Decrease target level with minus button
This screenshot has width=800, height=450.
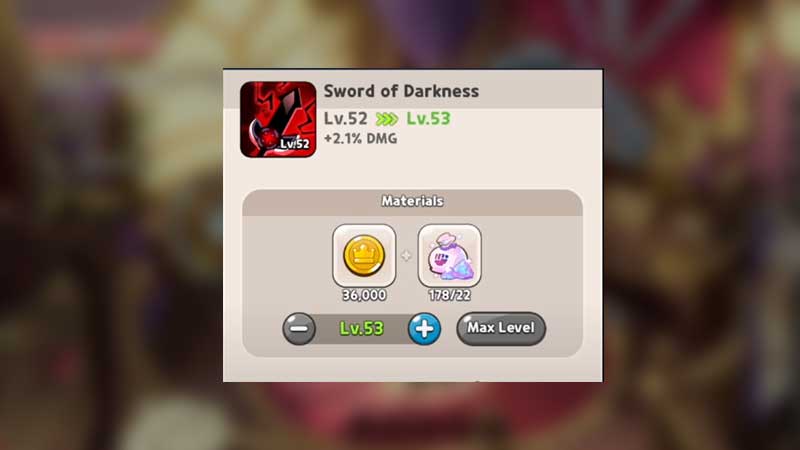[299, 329]
